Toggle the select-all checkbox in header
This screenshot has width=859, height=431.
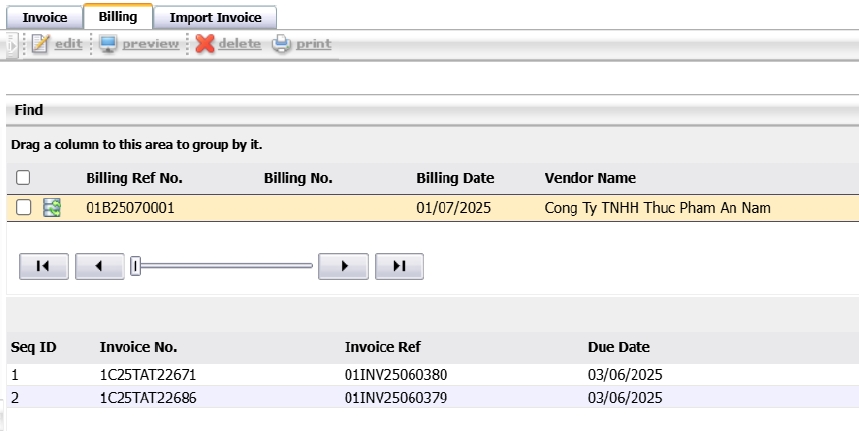[23, 178]
